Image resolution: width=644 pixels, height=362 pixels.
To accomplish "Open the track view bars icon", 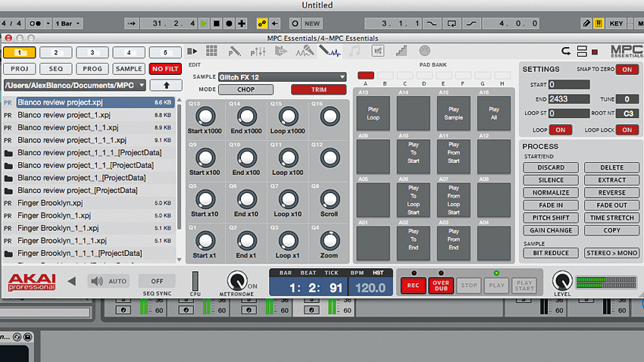I will pos(281,51).
